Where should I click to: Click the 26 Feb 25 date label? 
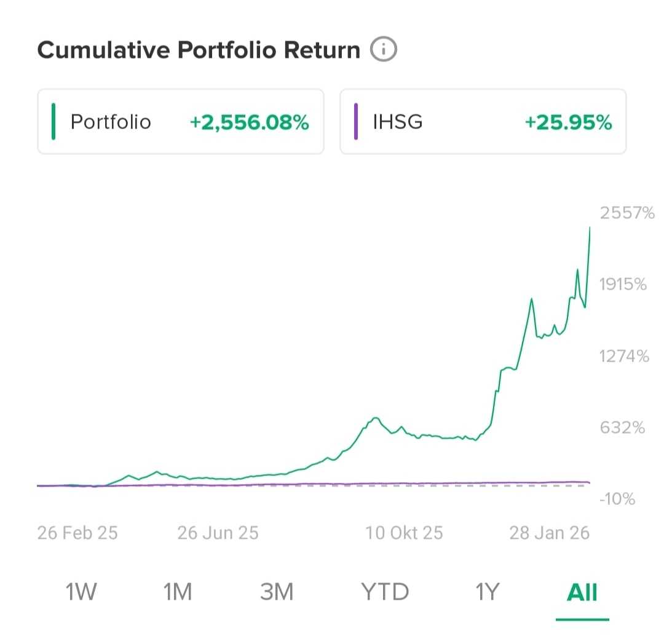pyautogui.click(x=77, y=532)
